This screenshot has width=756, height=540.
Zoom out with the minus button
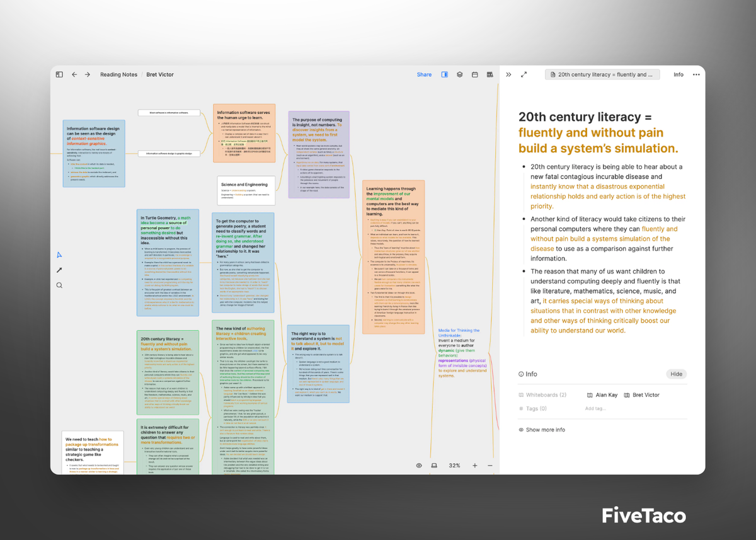[x=490, y=466]
